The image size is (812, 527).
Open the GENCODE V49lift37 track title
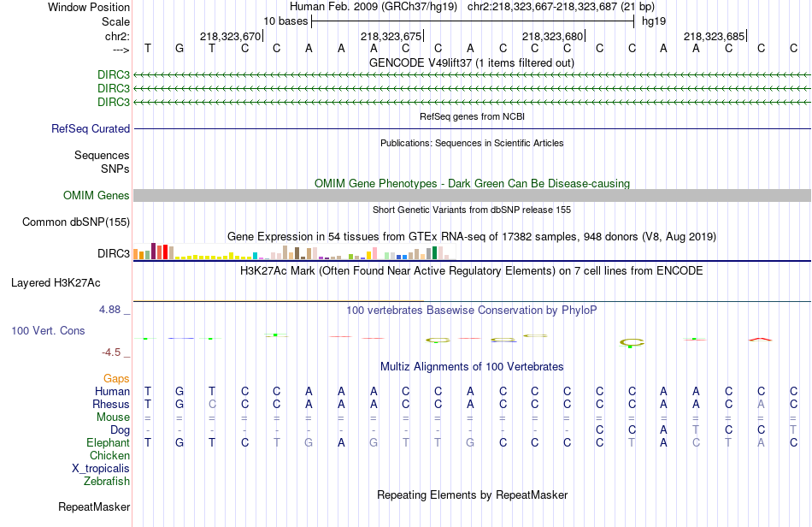471,62
